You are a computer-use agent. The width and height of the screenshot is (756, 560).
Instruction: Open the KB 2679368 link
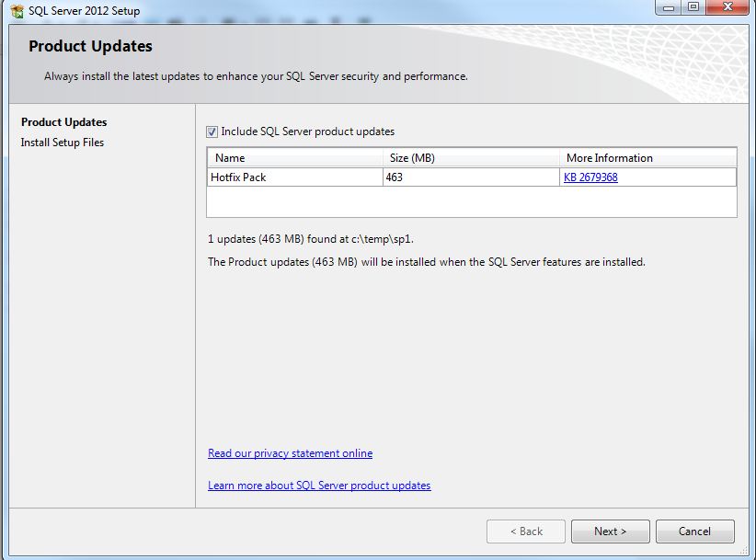(x=590, y=177)
